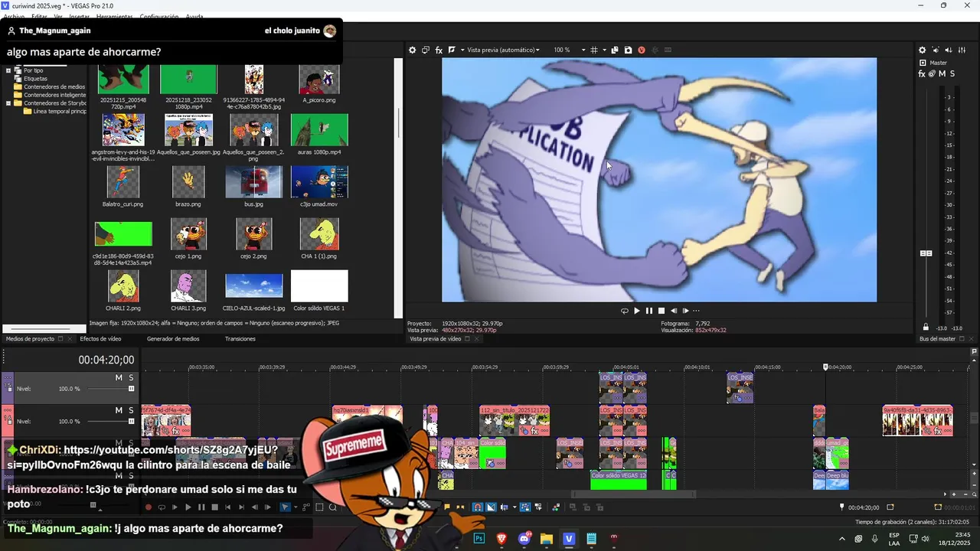Open master bus settings gear icon

923,50
